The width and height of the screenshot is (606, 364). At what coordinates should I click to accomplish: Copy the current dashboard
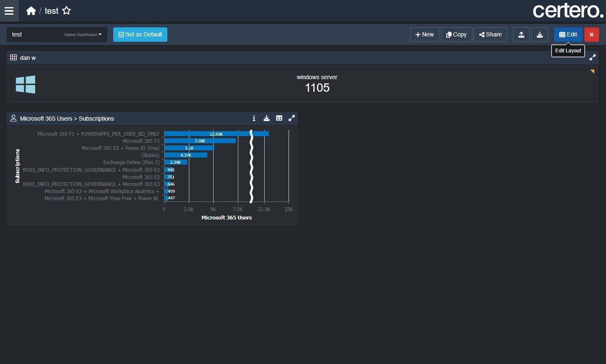click(456, 35)
